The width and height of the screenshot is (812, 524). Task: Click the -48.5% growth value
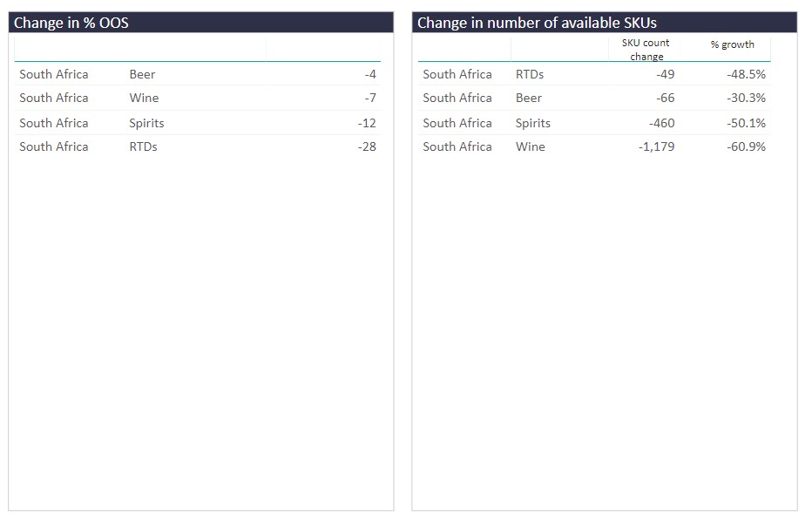pyautogui.click(x=746, y=74)
